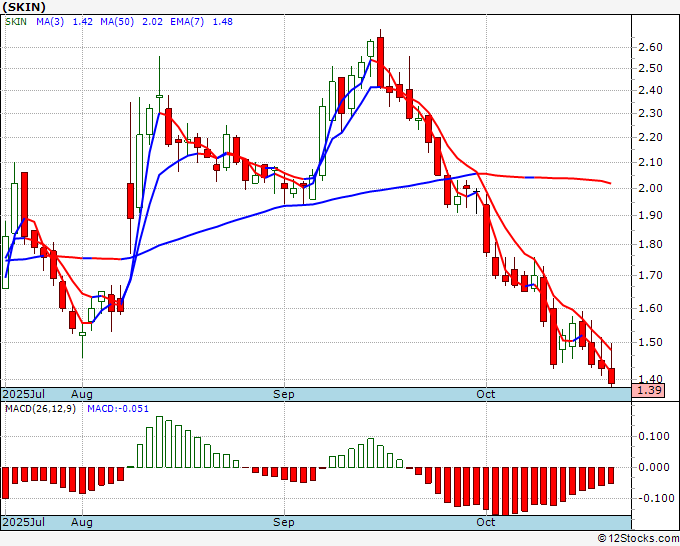Click Sep on the MACD date axis
680x546 pixels.
(284, 522)
